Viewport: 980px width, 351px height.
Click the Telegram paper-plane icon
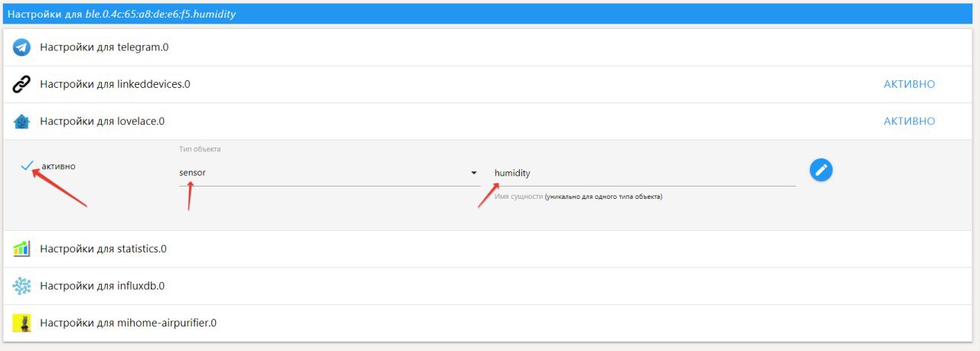tap(21, 47)
